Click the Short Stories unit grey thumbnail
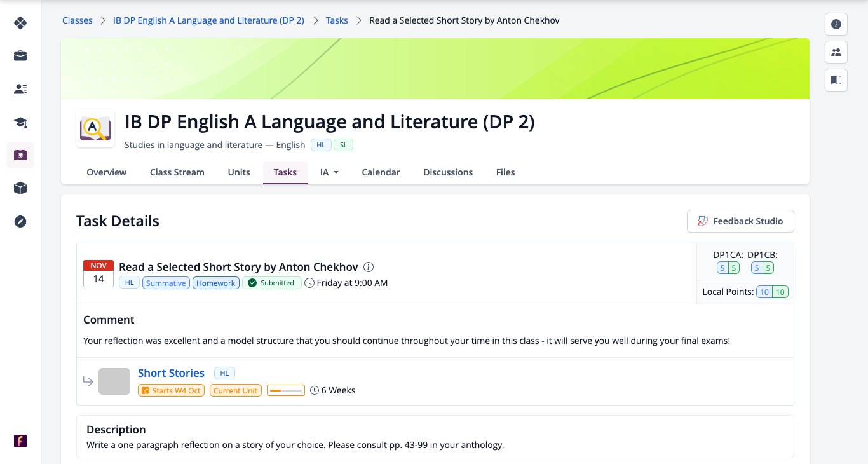This screenshot has height=464, width=868. coord(114,381)
